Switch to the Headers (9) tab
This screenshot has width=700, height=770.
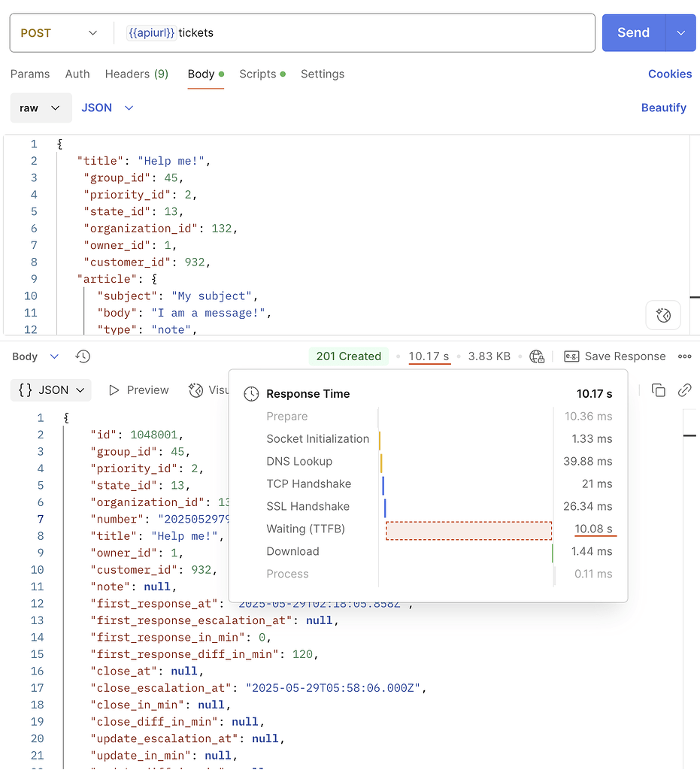[x=136, y=74]
